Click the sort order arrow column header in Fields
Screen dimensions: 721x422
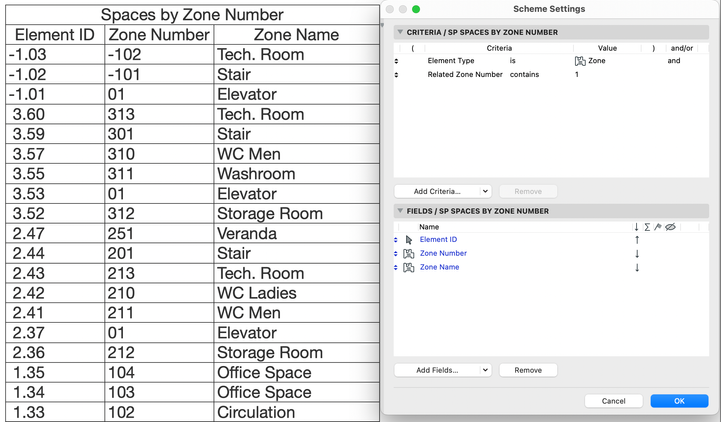(636, 227)
